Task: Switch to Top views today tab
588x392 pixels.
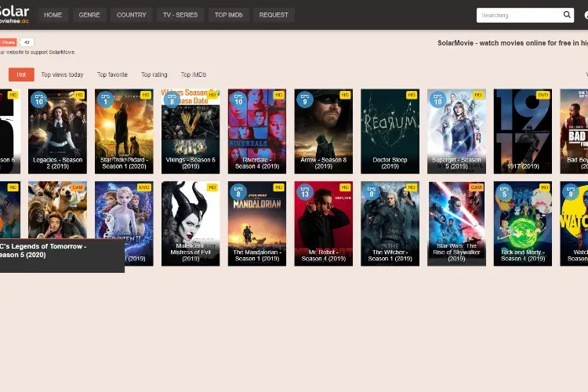Action: click(62, 74)
